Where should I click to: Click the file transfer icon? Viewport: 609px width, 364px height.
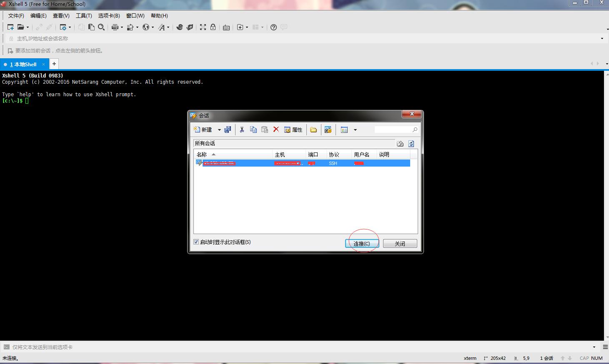point(130,27)
